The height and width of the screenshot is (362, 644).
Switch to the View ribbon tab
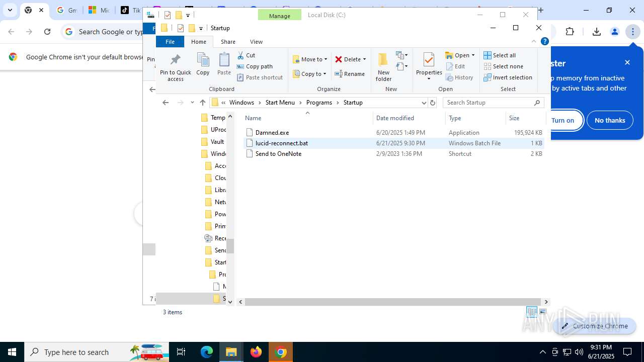256,42
